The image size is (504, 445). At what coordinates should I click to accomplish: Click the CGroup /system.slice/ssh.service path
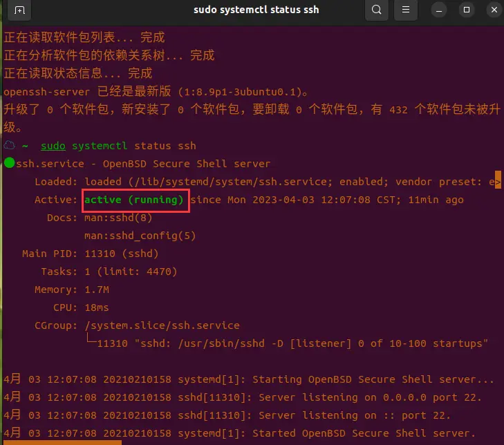click(162, 325)
